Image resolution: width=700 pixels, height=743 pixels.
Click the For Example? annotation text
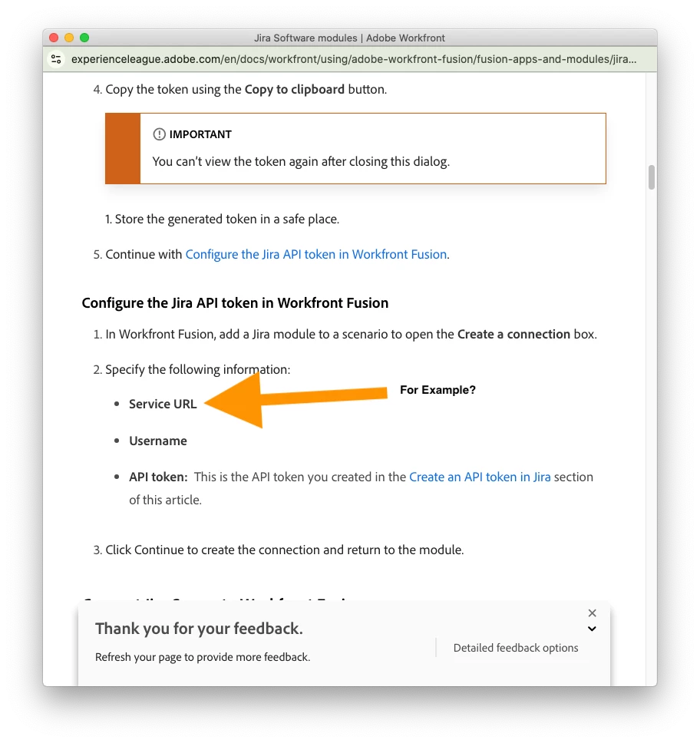438,390
